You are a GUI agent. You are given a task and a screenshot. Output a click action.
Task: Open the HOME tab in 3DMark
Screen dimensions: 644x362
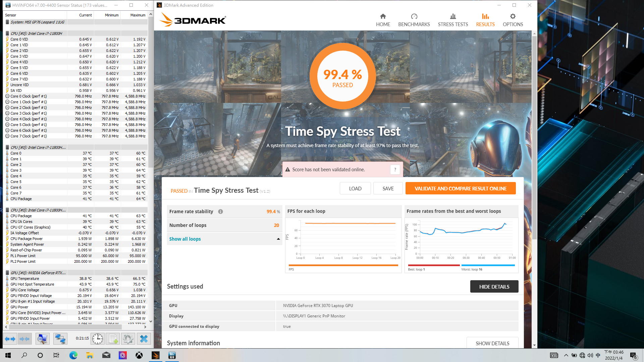(383, 20)
